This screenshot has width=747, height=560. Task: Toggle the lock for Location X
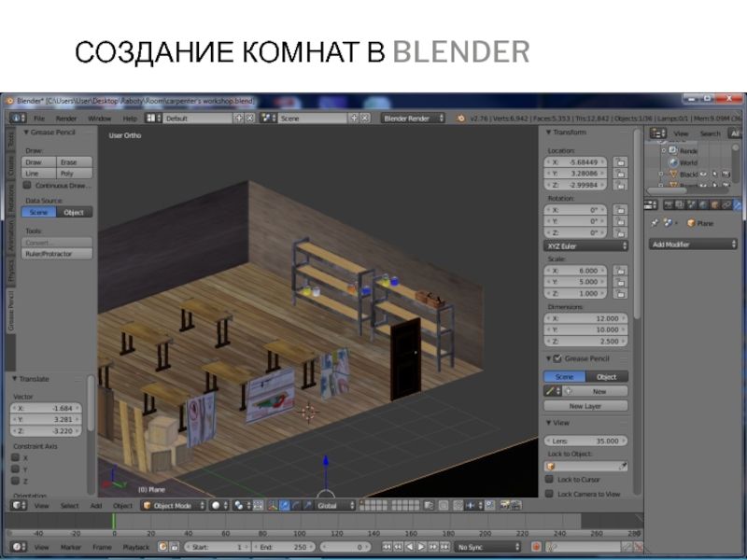point(620,161)
